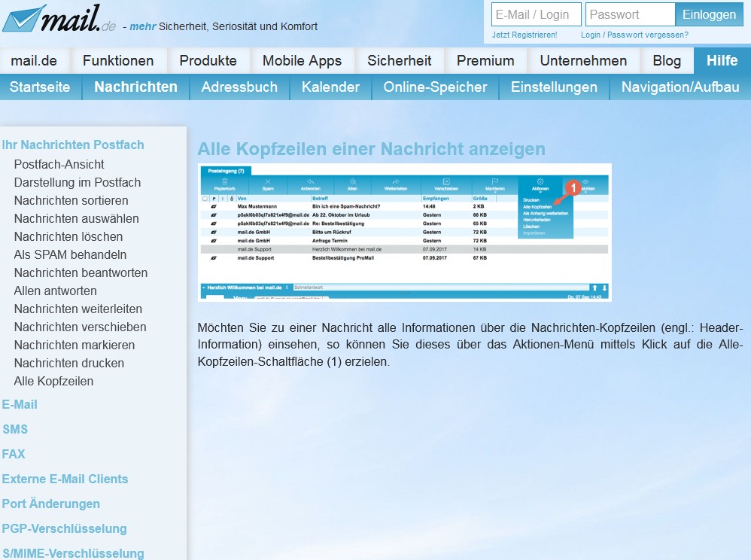Select the Hilfe menu item
Image resolution: width=751 pixels, height=560 pixels.
pyautogui.click(x=722, y=60)
